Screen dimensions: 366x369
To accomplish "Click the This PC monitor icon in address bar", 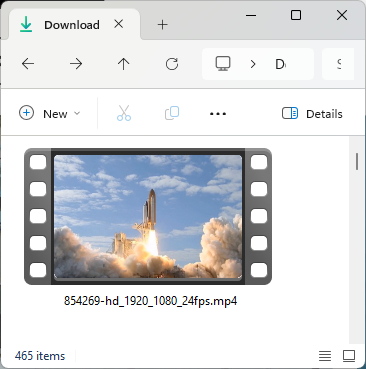I will coord(223,64).
